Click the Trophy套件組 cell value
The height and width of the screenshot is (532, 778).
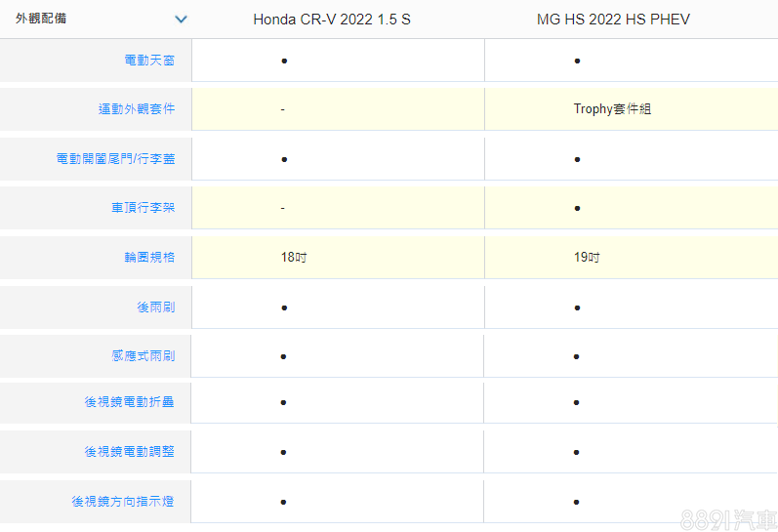(612, 109)
